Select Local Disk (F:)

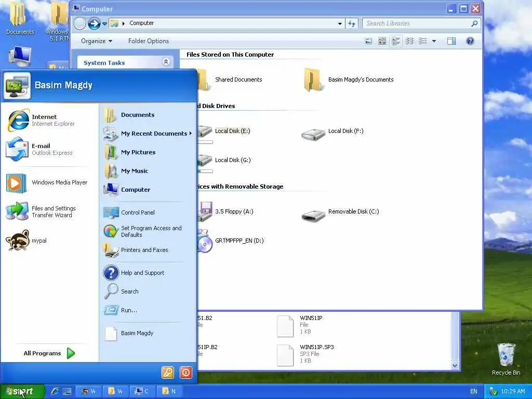tap(332, 134)
